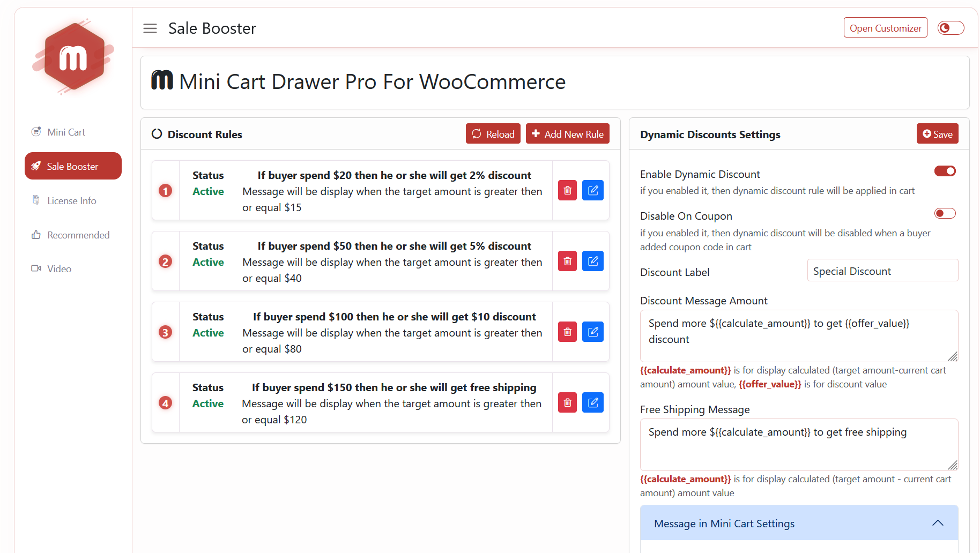Collapse Message in Mini Cart Settings
The image size is (980, 553).
click(799, 523)
